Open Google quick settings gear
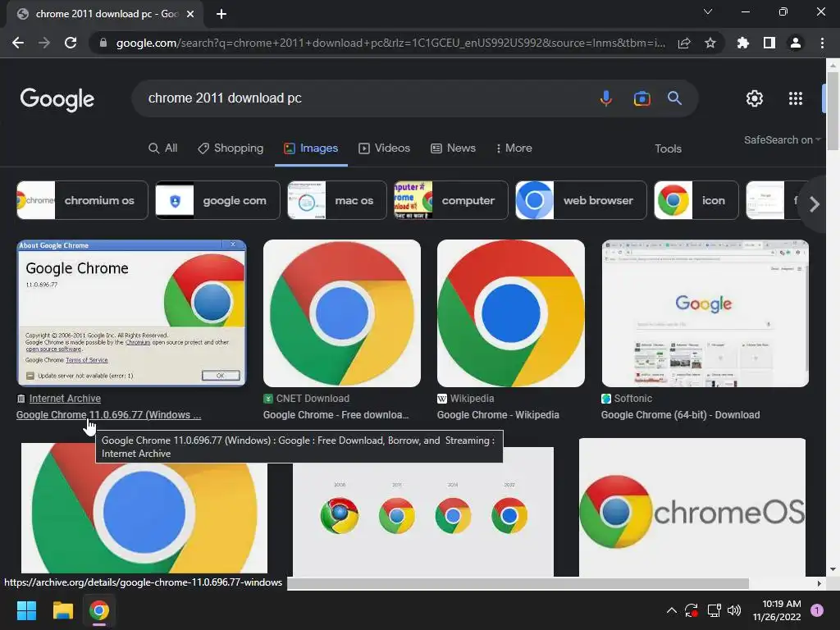The image size is (840, 630). tap(755, 98)
